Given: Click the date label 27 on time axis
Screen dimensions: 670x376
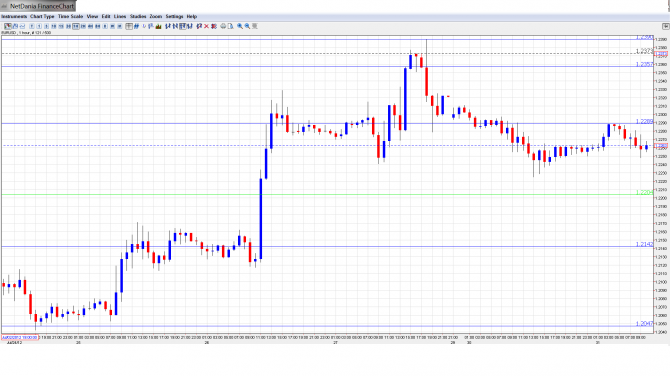Looking at the screenshot, I should pyautogui.click(x=336, y=342).
